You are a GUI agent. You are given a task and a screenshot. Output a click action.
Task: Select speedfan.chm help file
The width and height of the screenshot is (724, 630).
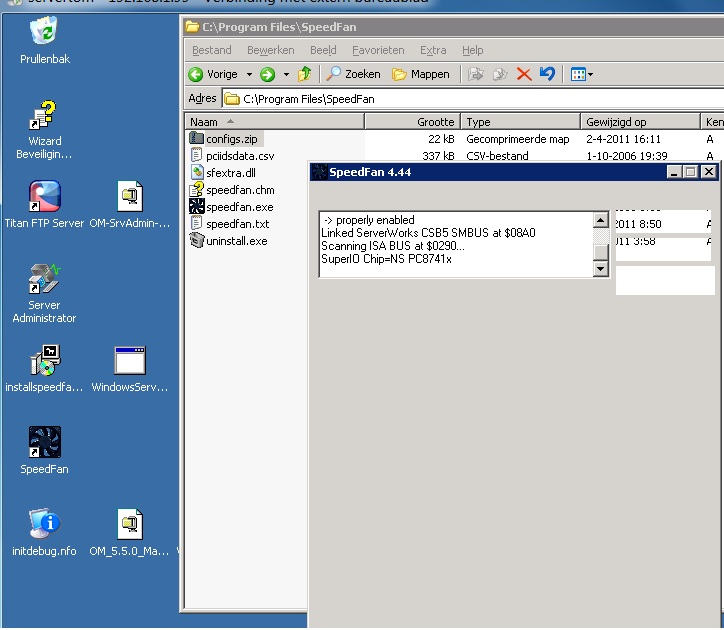[x=232, y=190]
